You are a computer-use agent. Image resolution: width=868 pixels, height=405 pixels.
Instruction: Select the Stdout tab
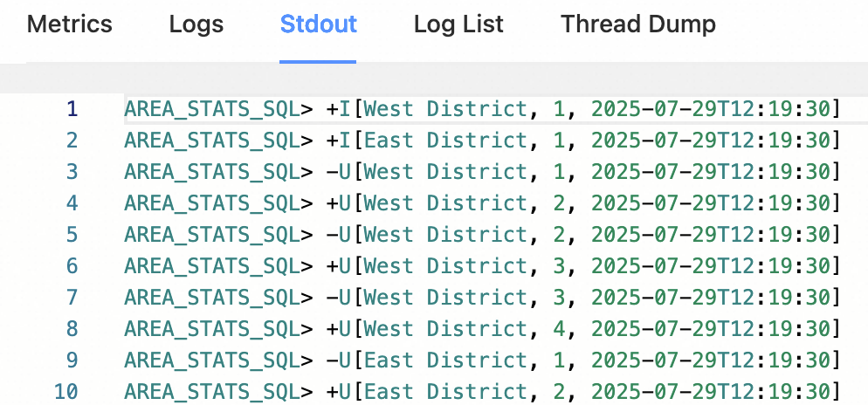click(x=319, y=24)
